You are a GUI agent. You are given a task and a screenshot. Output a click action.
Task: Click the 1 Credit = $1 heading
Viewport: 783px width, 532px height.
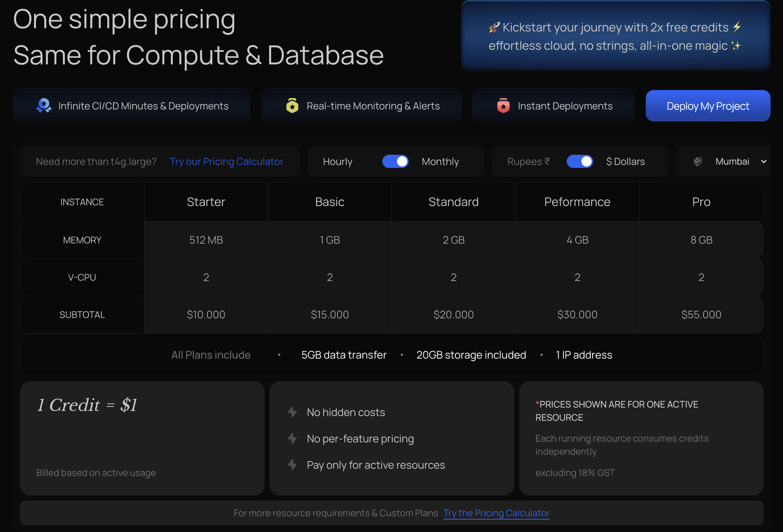(x=87, y=405)
